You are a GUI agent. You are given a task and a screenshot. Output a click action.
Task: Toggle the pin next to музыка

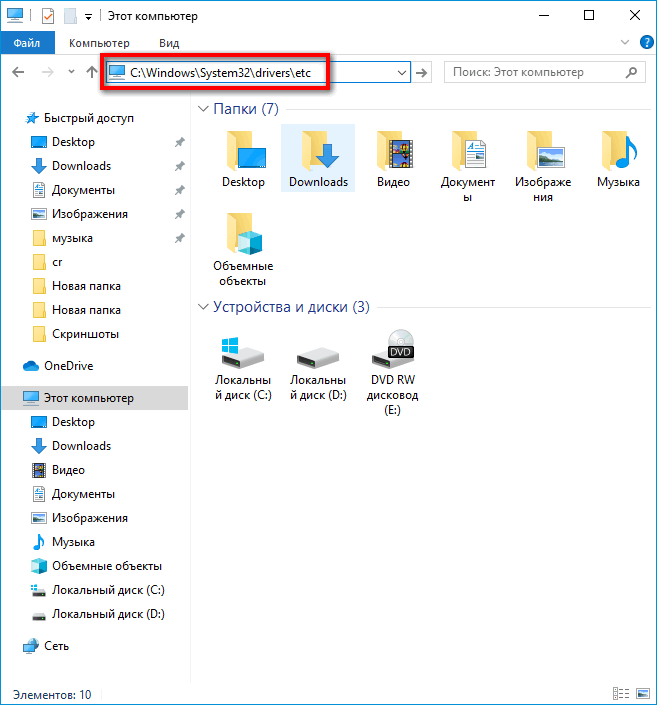(x=179, y=238)
